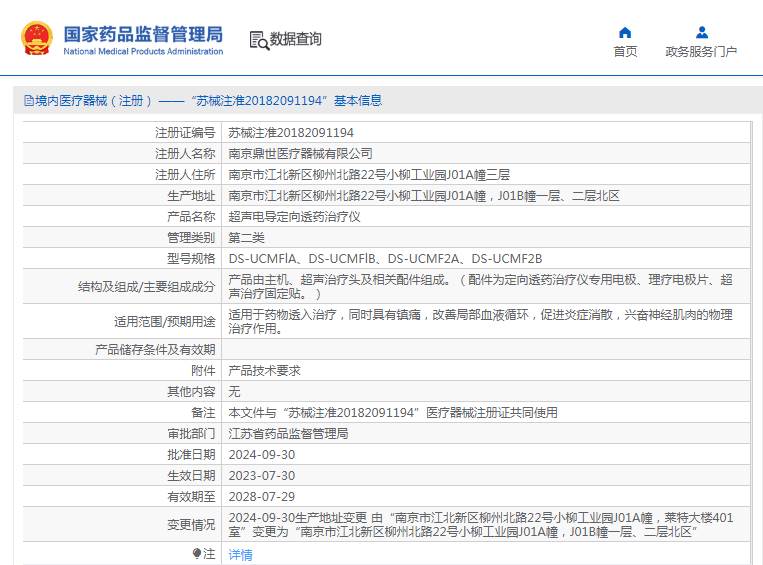Select change record 2024-09-30生产地址变更 text
This screenshot has width=763, height=565.
480,525
